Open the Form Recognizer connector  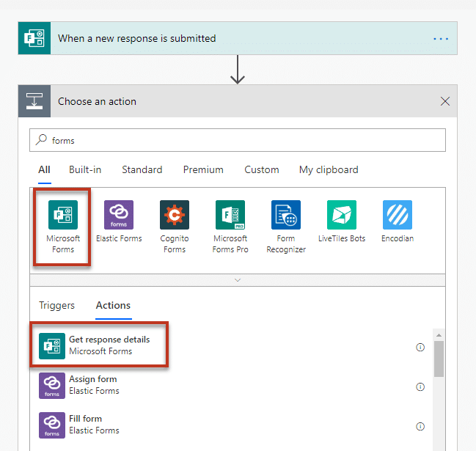click(286, 216)
